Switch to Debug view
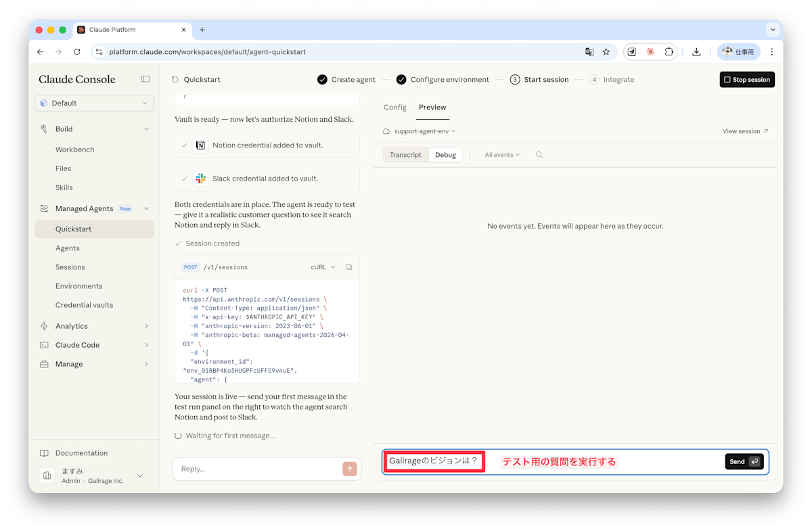Image resolution: width=812 pixels, height=531 pixels. [445, 155]
